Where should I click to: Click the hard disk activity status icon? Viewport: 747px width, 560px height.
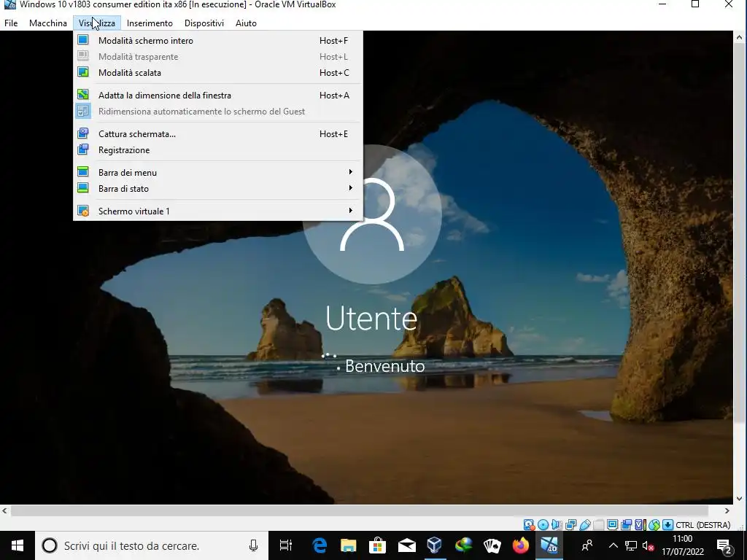529,525
